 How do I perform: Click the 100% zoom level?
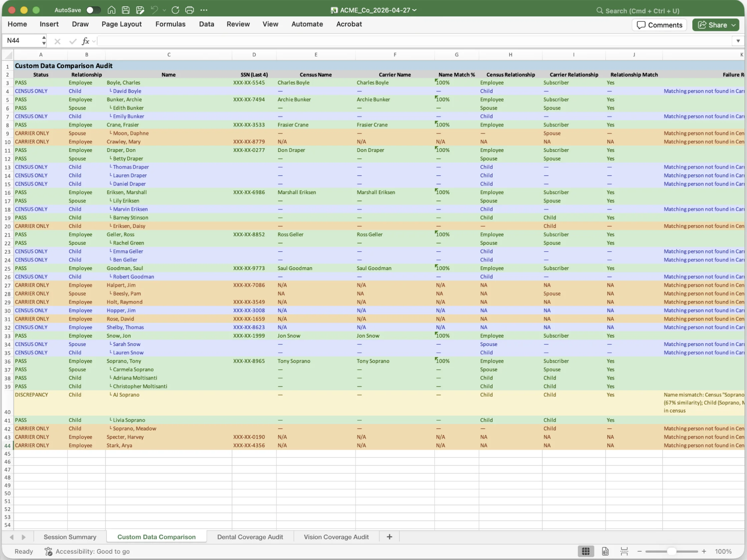click(723, 551)
